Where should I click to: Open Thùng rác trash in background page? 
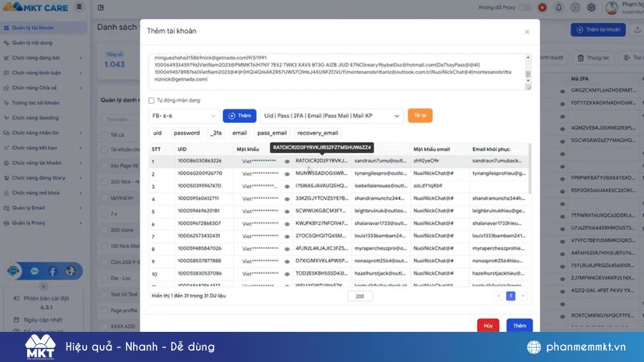(594, 58)
